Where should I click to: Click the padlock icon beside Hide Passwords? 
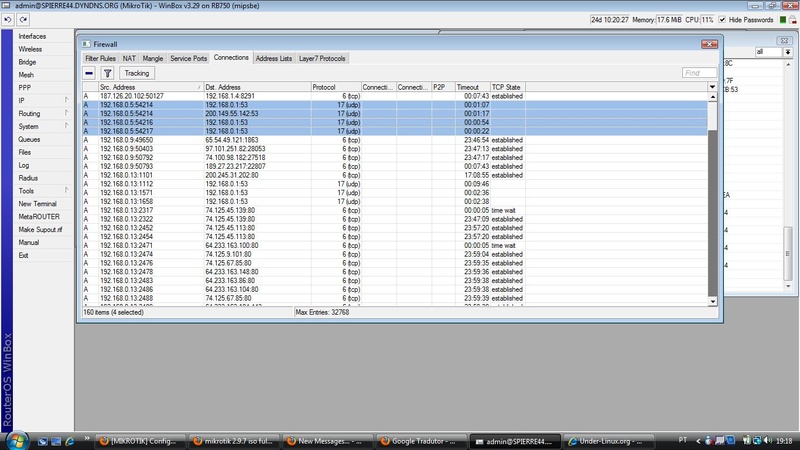(x=793, y=19)
